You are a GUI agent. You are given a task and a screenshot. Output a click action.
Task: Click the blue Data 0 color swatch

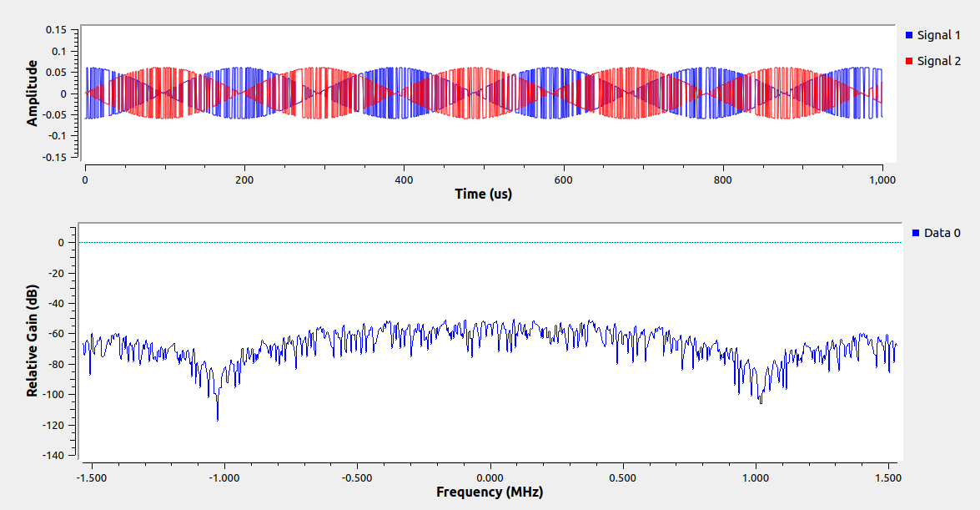click(x=916, y=233)
